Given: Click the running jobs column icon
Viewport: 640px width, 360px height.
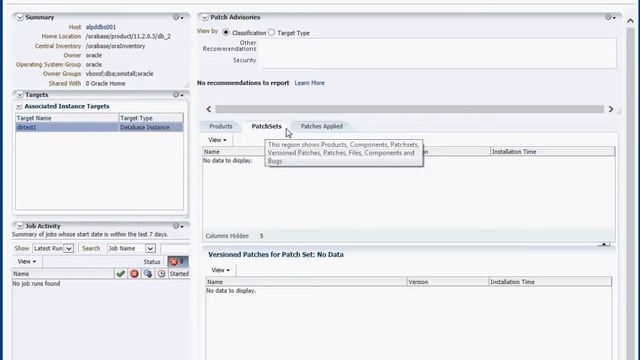Looking at the screenshot, I should (x=148, y=274).
